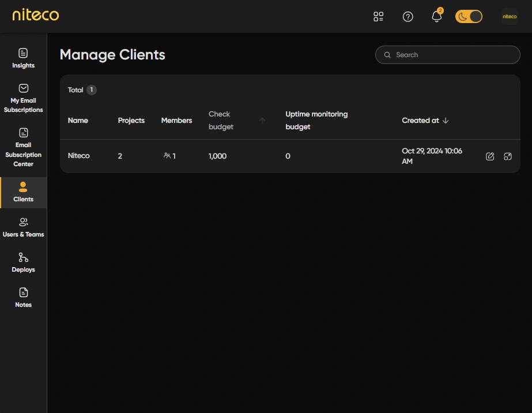The width and height of the screenshot is (532, 413).
Task: Click the Manage Clients page heading
Action: coord(112,55)
